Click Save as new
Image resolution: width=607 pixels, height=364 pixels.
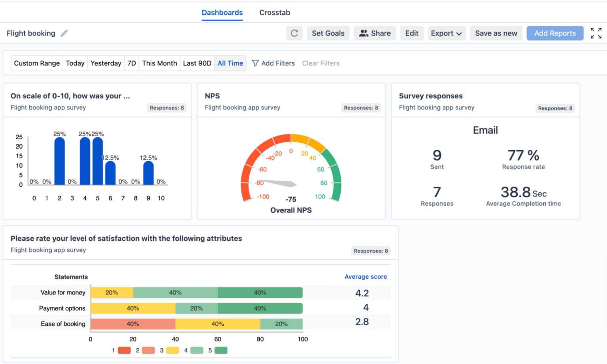coord(496,33)
